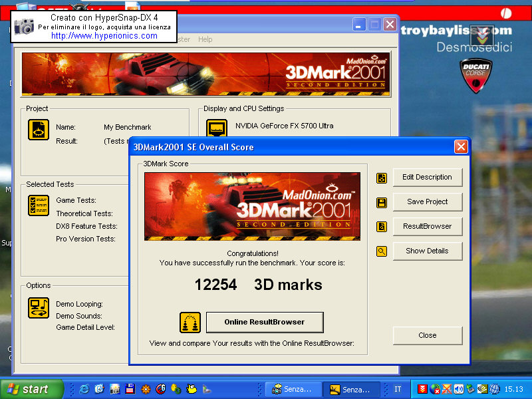
Task: Click the orange gear quick launch icon
Action: click(146, 389)
